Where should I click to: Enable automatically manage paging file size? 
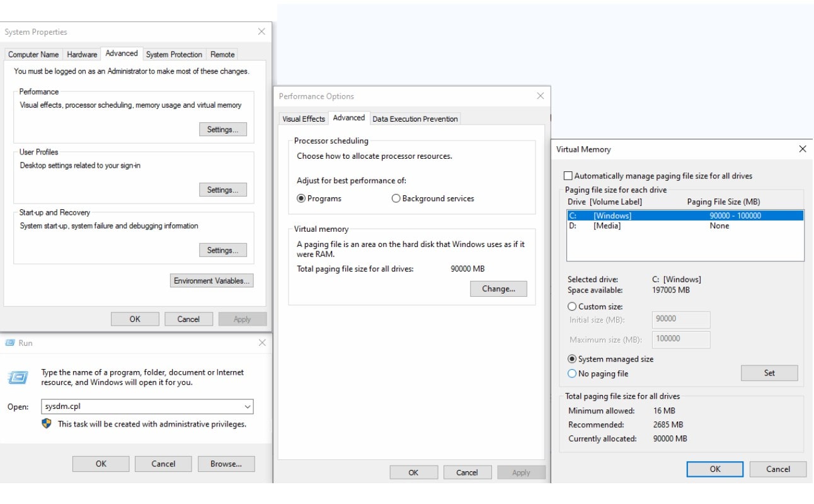pos(568,176)
